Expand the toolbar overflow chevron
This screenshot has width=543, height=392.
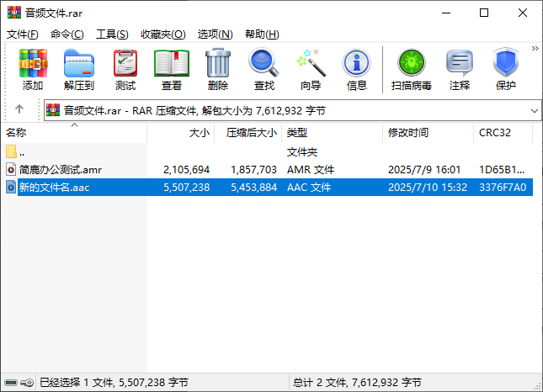click(x=535, y=49)
